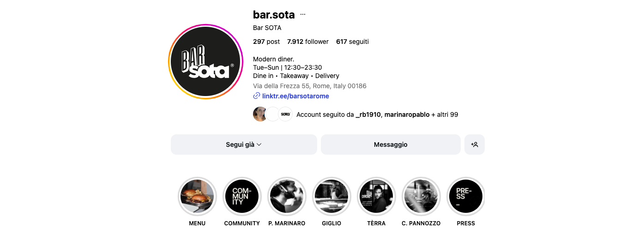The image size is (644, 235).
Task: Open the COMMUNITY story highlight
Action: (242, 196)
